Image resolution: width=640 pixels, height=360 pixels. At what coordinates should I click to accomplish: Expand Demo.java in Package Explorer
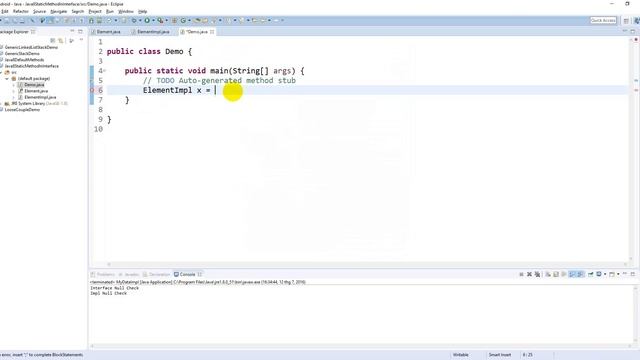13,85
